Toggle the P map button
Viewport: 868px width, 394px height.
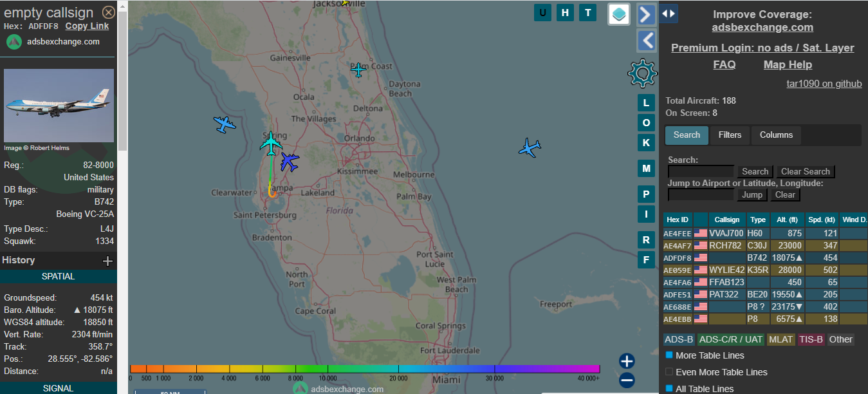click(647, 194)
